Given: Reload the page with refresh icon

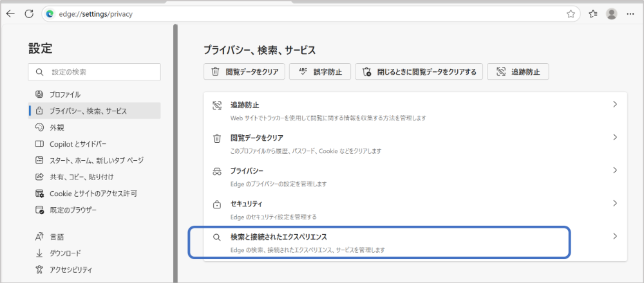Looking at the screenshot, I should (29, 14).
